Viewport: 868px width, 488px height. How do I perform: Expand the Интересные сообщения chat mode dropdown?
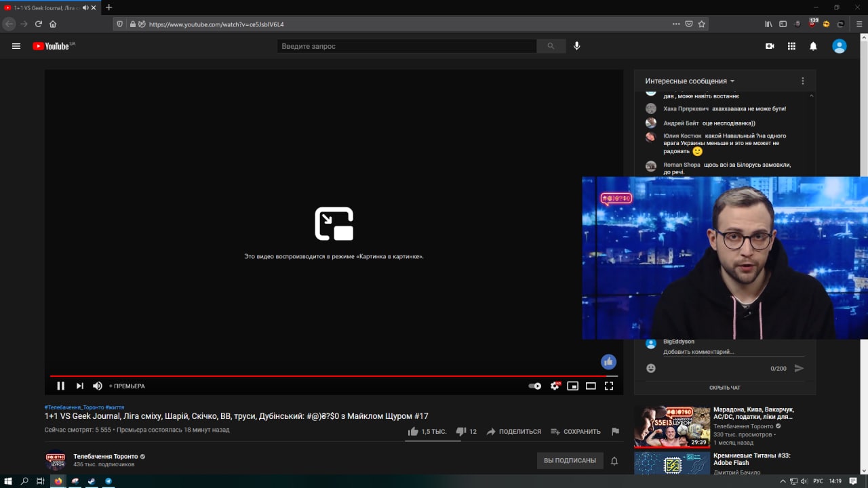point(690,81)
